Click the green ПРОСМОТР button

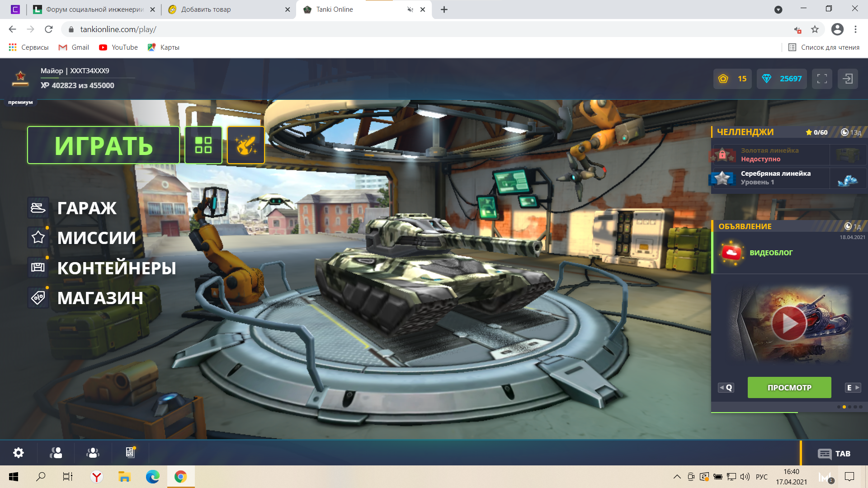(x=789, y=388)
